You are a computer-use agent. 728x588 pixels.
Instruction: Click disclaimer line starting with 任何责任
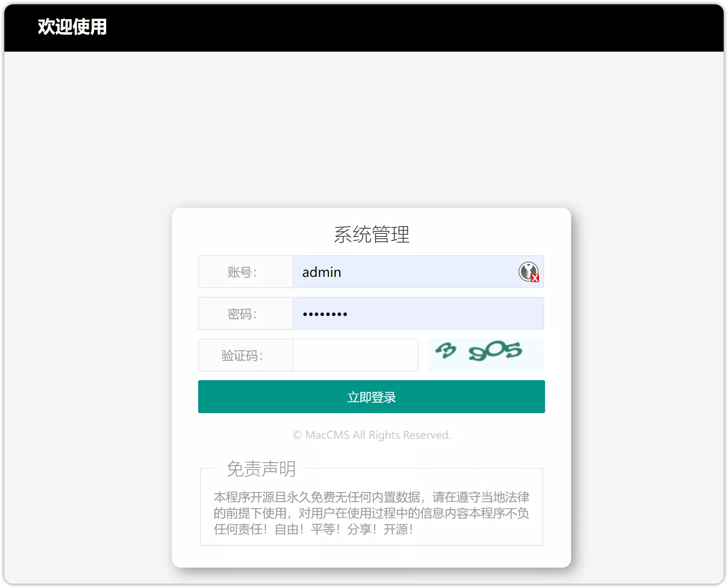[x=313, y=529]
